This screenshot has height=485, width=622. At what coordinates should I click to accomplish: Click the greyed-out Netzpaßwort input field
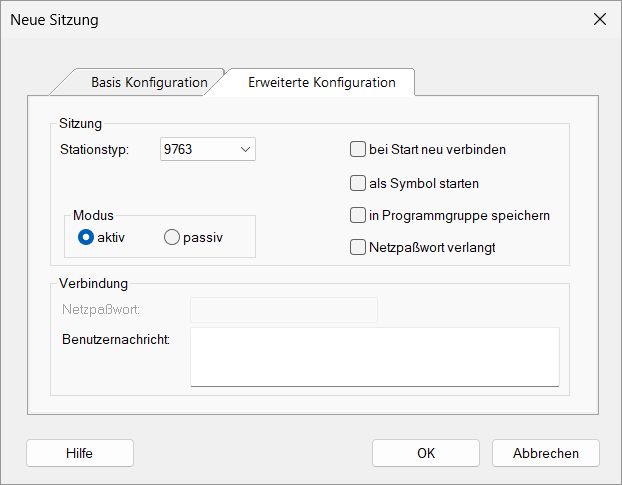tap(283, 310)
